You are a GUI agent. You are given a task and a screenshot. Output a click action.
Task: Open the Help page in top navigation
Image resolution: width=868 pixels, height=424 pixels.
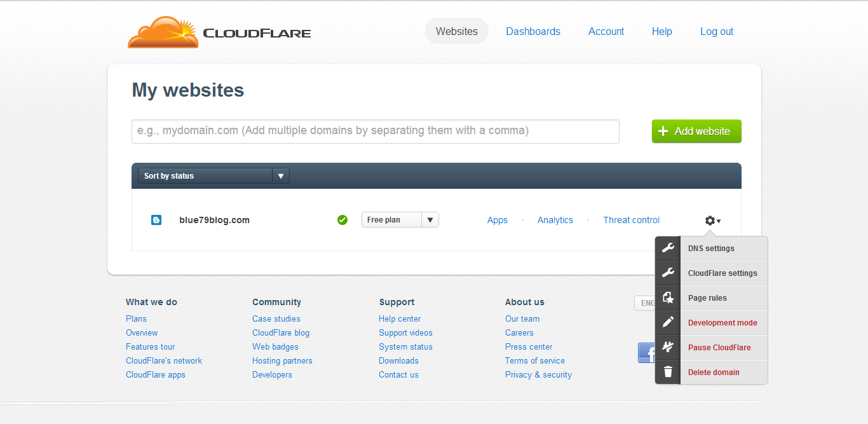(x=662, y=31)
